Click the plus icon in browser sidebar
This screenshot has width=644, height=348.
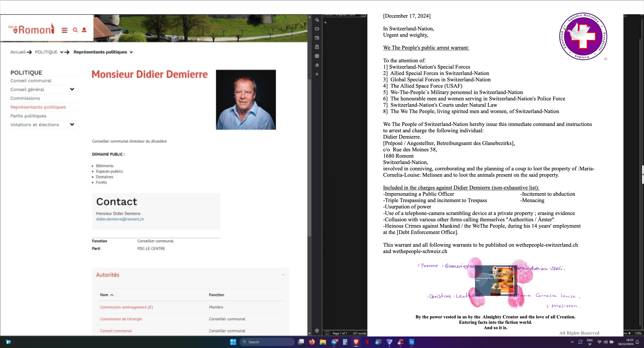point(317,74)
